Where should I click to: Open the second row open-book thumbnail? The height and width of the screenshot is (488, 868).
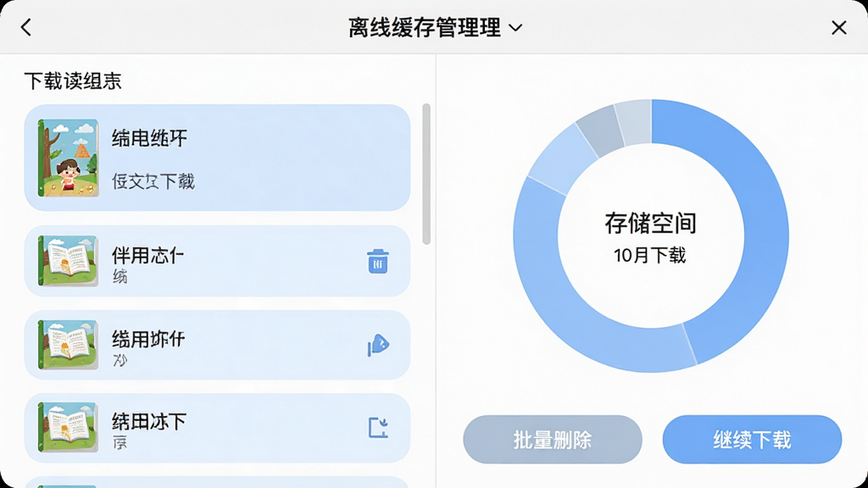coord(68,261)
